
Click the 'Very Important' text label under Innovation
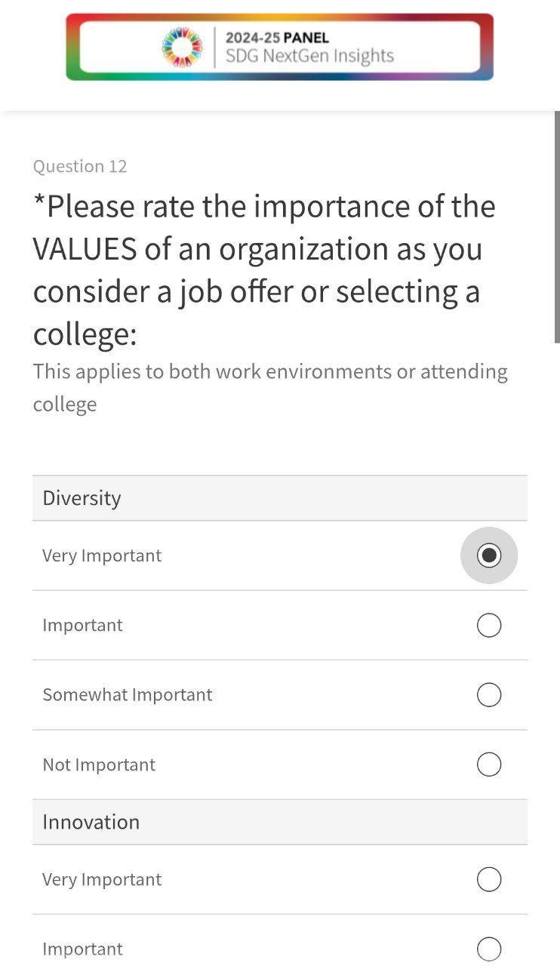(x=102, y=879)
